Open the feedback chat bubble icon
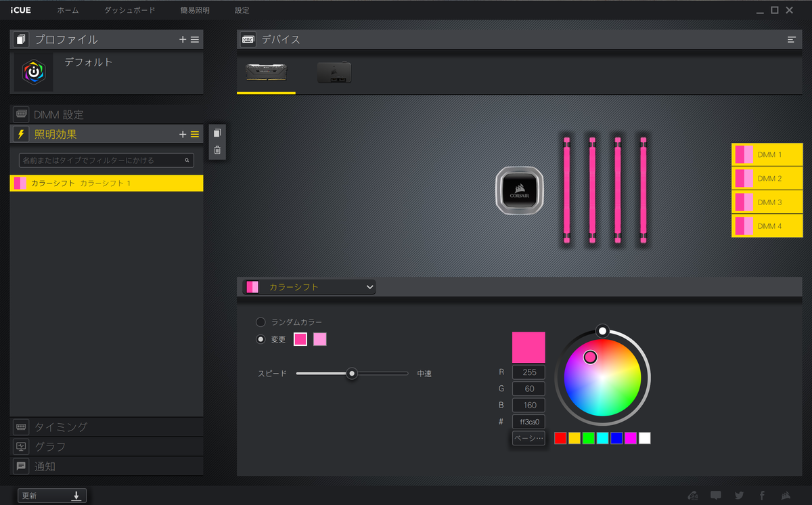812x505 pixels. click(x=715, y=495)
